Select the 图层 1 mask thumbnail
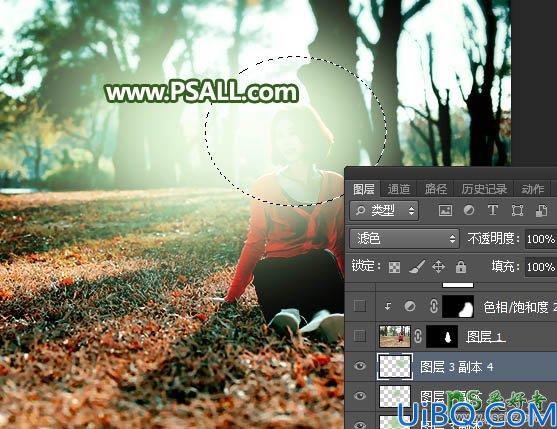Viewport: 557px width, 429px height. pos(442,336)
